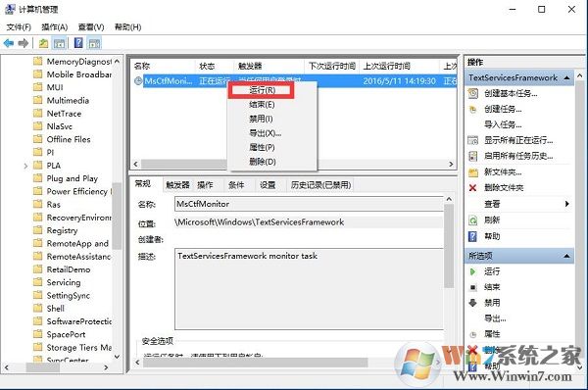Open the 查看 submenu arrow
The image size is (588, 390).
[x=567, y=204]
